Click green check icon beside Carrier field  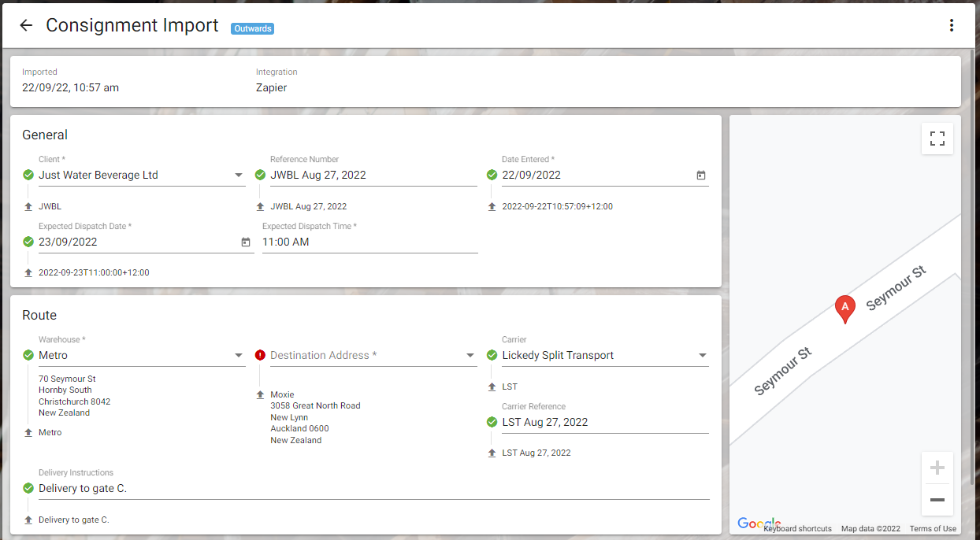(x=492, y=355)
